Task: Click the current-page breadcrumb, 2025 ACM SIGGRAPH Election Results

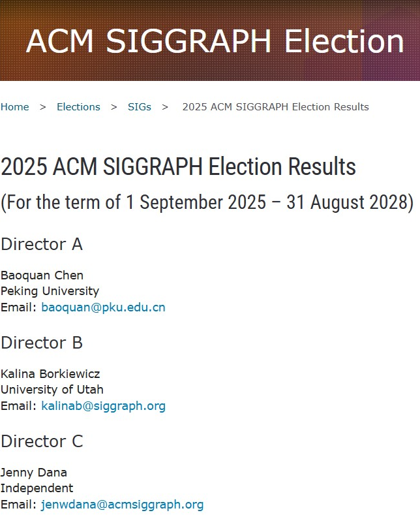Action: click(x=276, y=107)
